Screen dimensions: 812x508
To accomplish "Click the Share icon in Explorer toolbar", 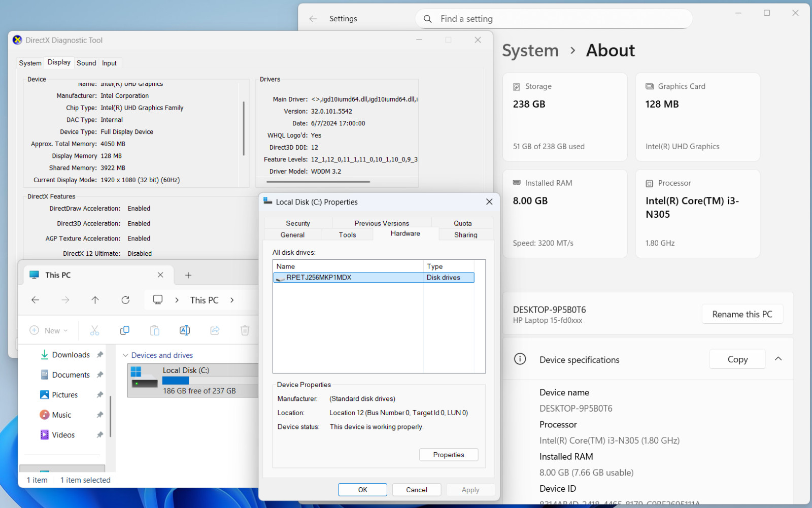I will (215, 330).
